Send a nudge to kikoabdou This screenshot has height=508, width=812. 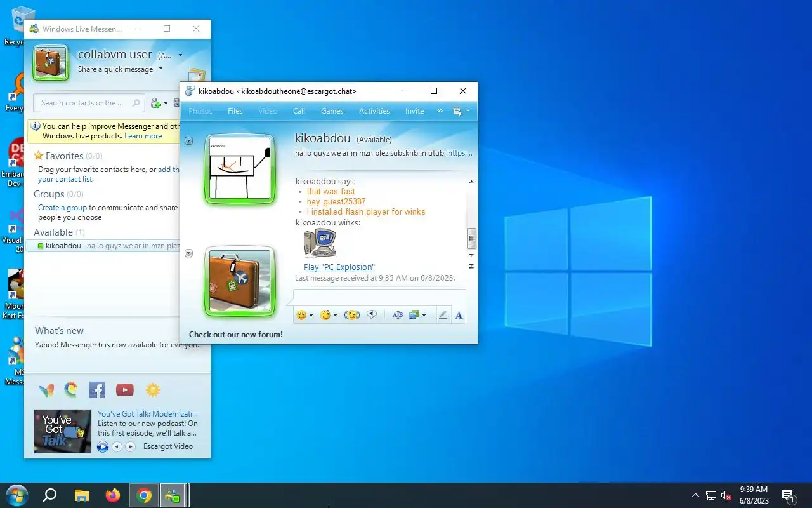[x=351, y=315]
